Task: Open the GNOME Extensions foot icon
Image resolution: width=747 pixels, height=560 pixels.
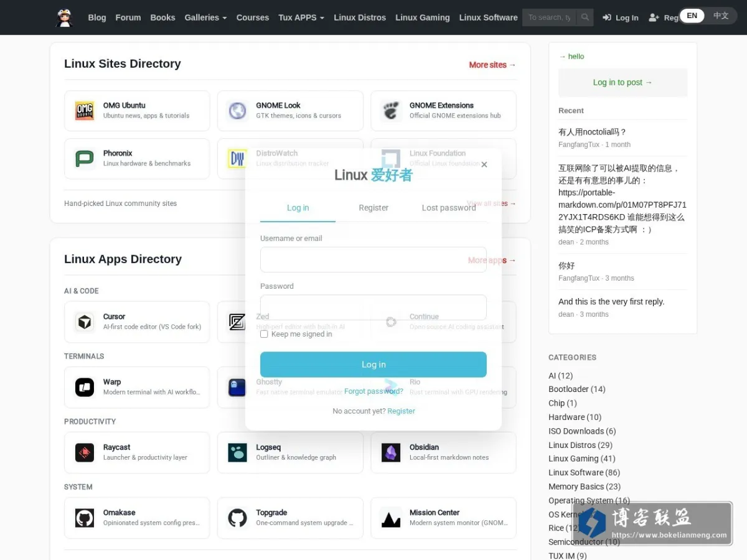Action: (391, 111)
